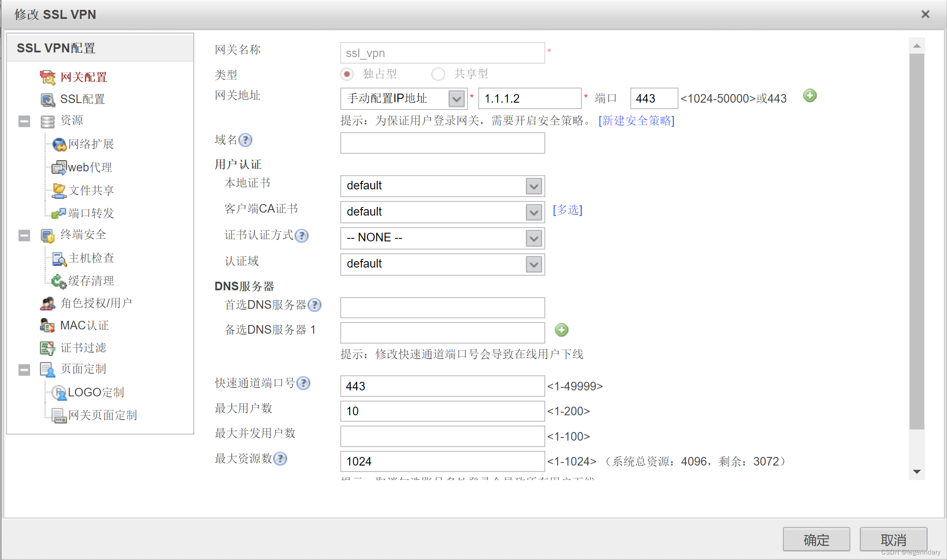The width and height of the screenshot is (947, 560).
Task: Click the add alternate DNS server icon
Action: pos(561,330)
